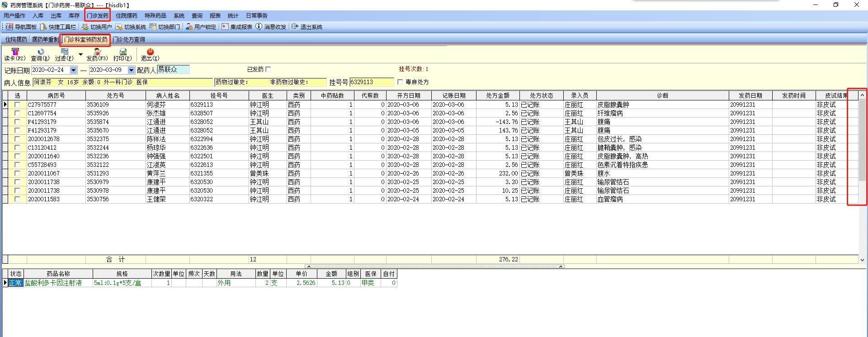Switch to the 门诊处方查询 tab
Viewport: 868px width, 337px height.
point(129,39)
